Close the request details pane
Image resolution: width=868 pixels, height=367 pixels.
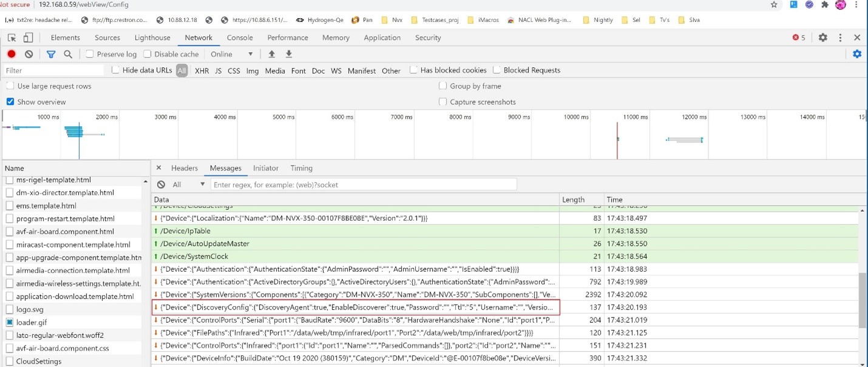click(158, 168)
